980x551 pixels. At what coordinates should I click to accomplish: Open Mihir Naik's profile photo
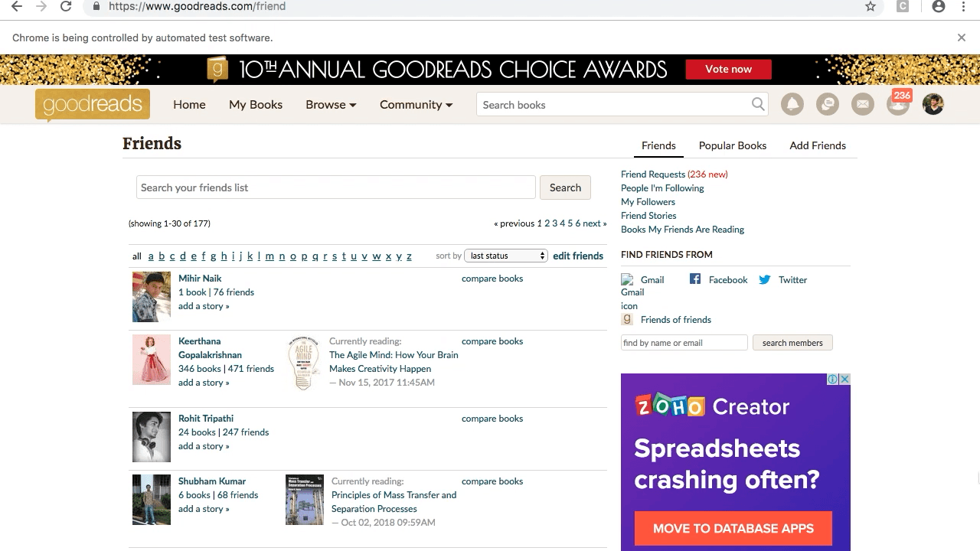coord(152,297)
